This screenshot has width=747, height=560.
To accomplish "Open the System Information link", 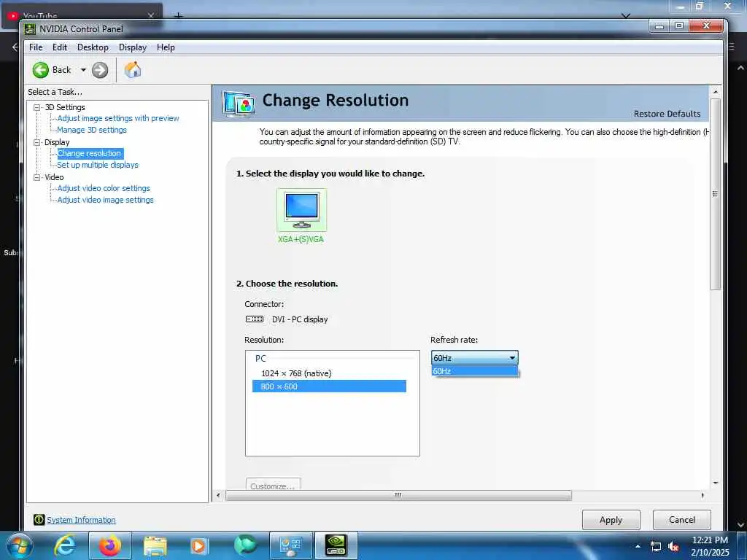I will click(x=81, y=520).
